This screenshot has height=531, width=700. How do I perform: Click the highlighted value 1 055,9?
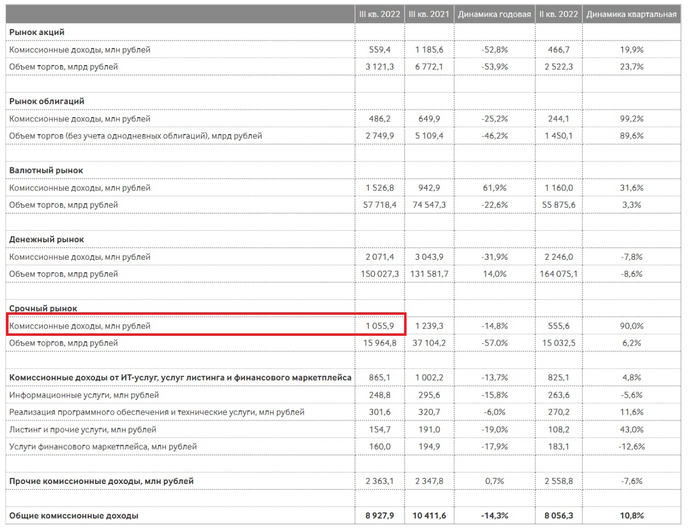(384, 325)
